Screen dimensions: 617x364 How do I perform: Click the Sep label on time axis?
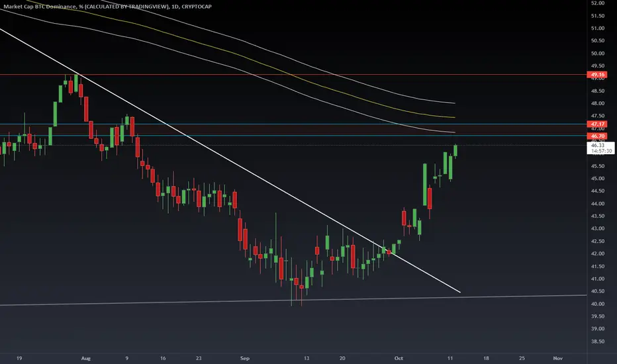(x=245, y=359)
